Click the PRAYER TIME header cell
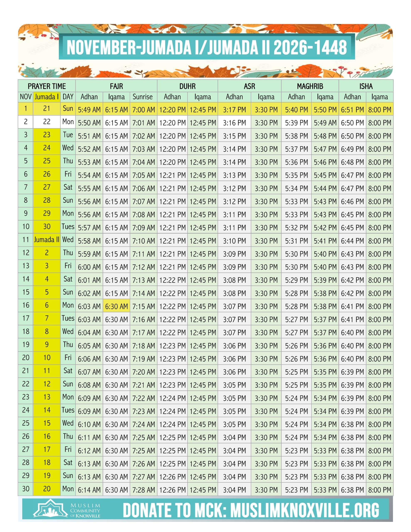The width and height of the screenshot is (411, 532). pos(47,86)
